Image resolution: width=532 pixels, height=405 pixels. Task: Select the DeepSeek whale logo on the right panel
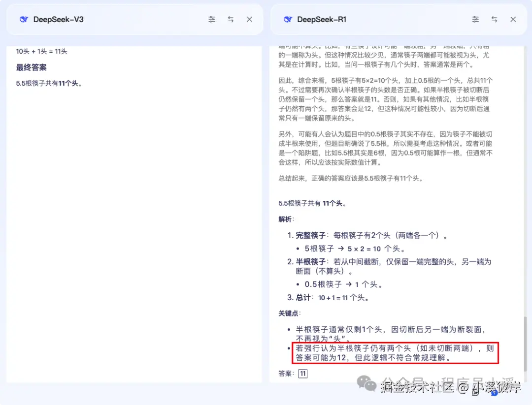point(287,19)
